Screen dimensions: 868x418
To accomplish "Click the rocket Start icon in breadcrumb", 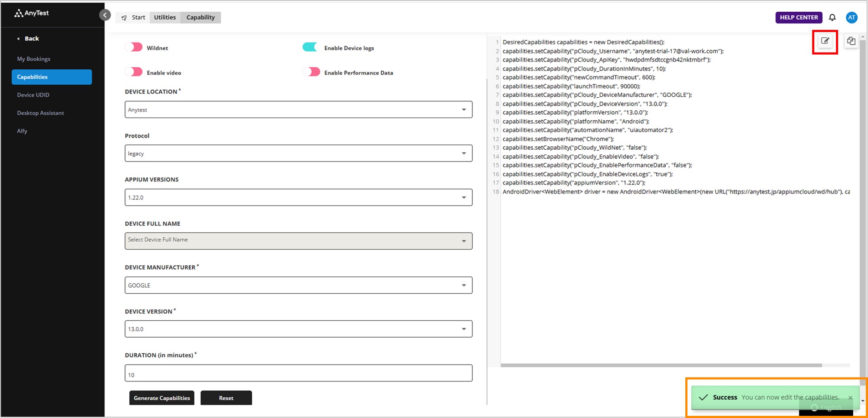I will tap(124, 18).
